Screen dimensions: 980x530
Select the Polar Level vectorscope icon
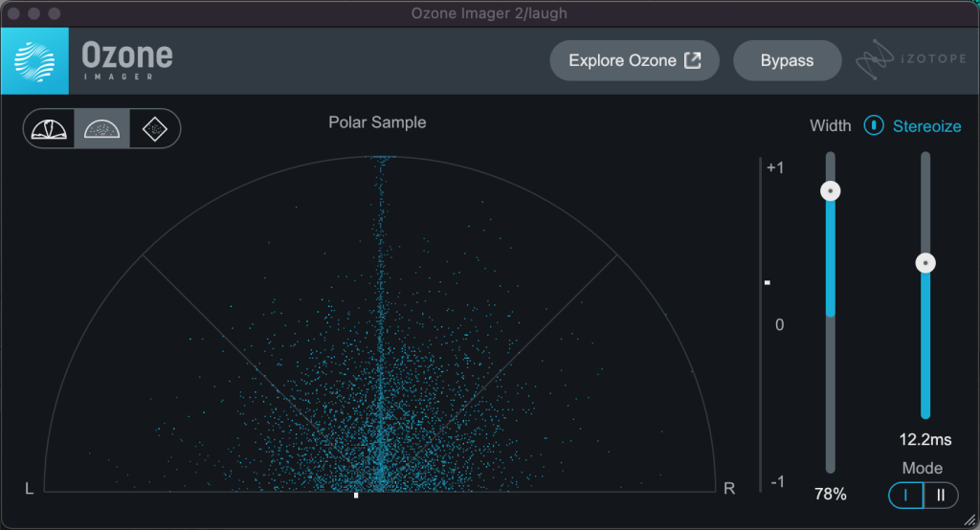(49, 129)
